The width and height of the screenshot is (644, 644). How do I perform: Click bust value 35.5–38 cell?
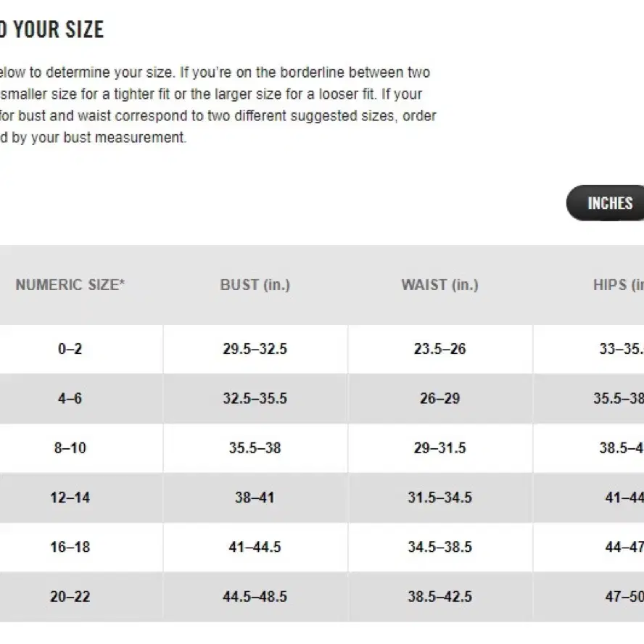[x=255, y=448]
